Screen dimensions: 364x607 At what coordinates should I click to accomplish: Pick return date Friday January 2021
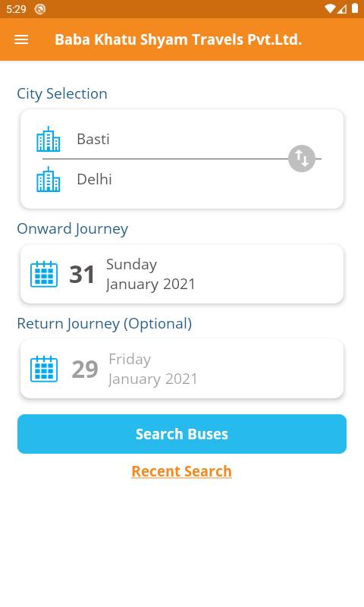coord(152,369)
